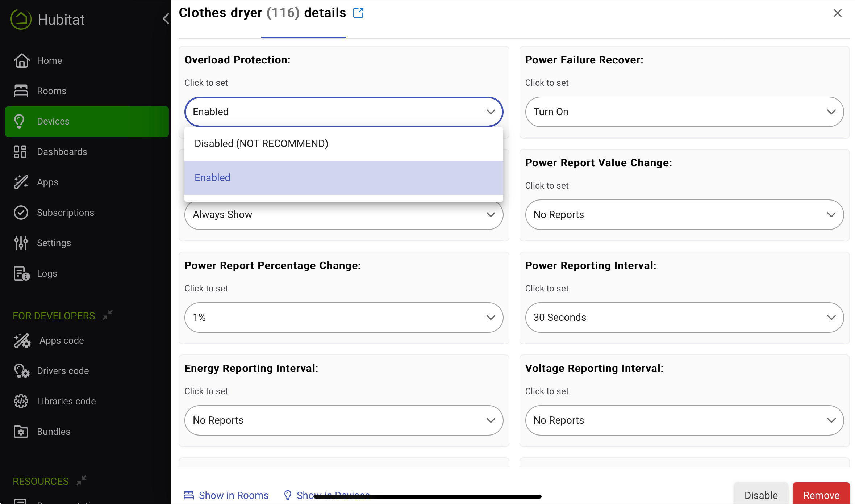Close the Clothes dryer details panel
This screenshot has height=504, width=855.
point(837,13)
